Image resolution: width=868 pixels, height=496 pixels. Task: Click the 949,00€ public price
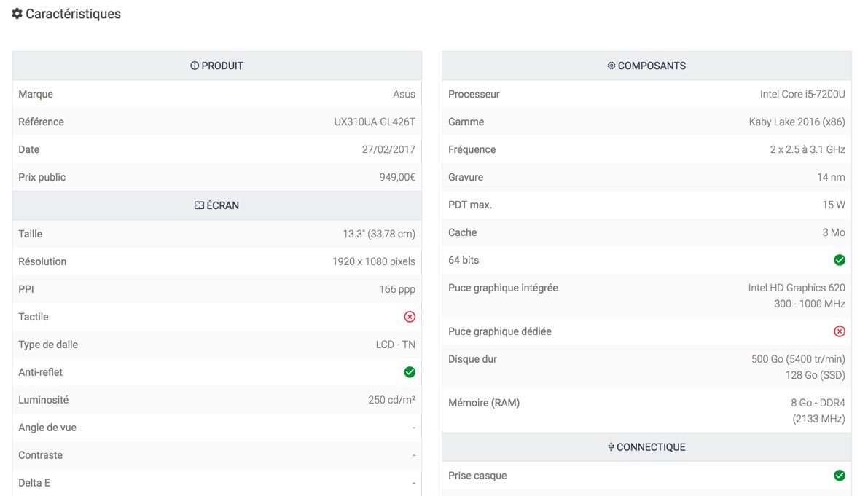click(x=397, y=177)
